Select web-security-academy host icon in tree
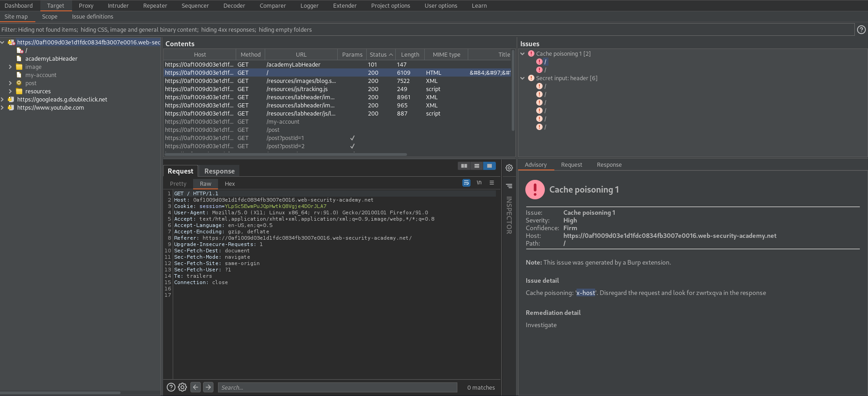The height and width of the screenshot is (396, 868). coord(11,43)
